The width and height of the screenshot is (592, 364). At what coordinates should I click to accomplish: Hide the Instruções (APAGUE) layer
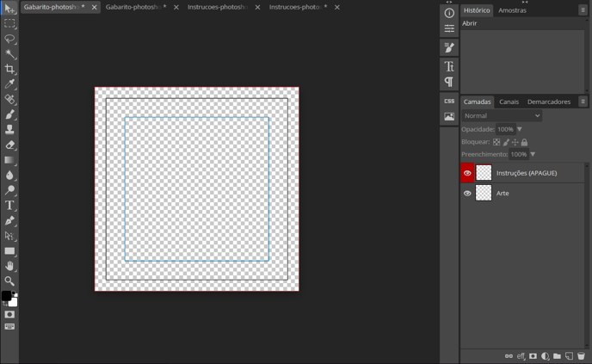tap(467, 173)
